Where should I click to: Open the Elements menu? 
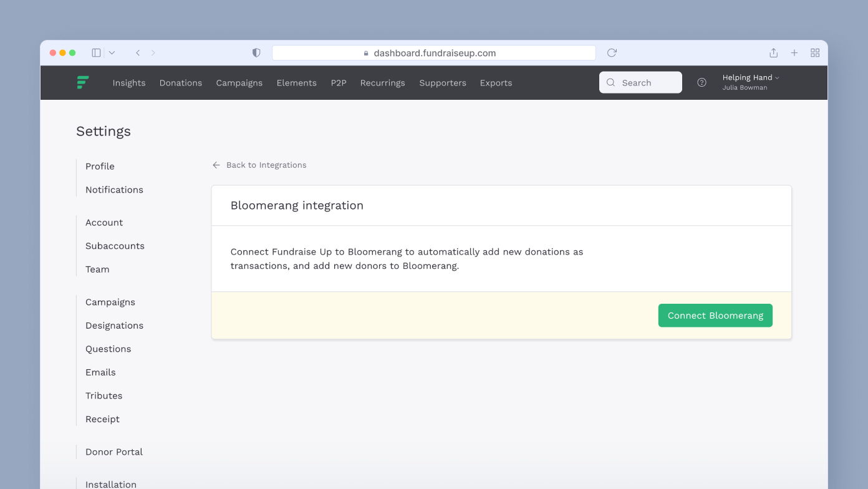pyautogui.click(x=297, y=83)
